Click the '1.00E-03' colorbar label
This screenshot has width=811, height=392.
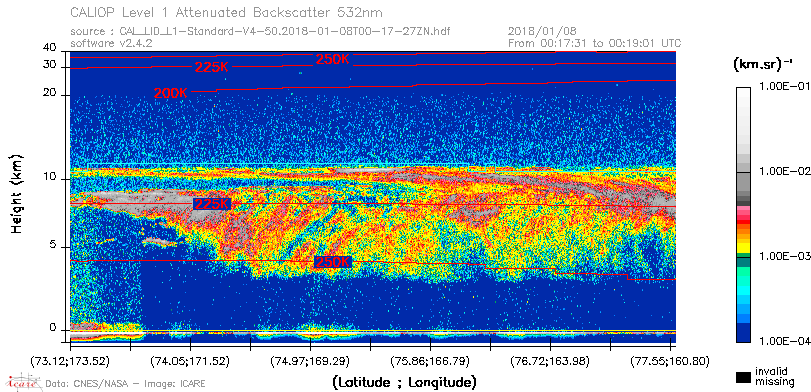785,257
